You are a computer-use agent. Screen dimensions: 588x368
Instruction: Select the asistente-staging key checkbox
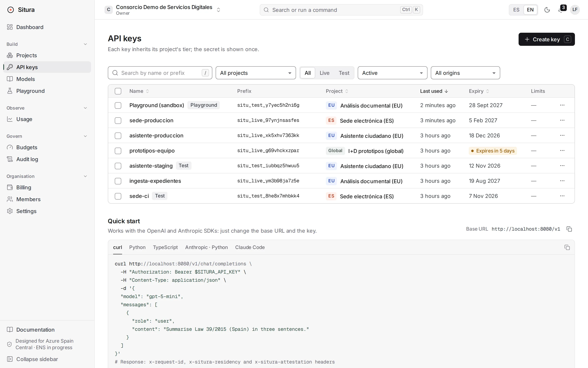click(x=118, y=166)
